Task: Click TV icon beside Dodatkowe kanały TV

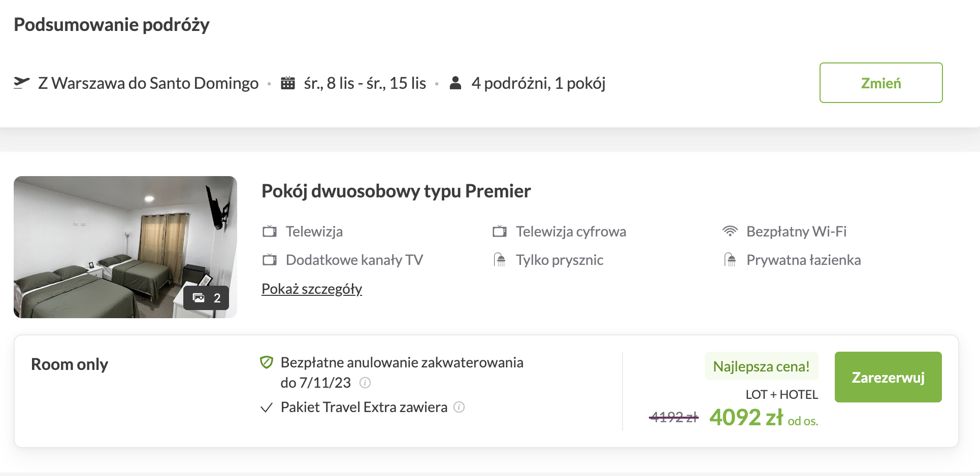Action: [x=270, y=260]
